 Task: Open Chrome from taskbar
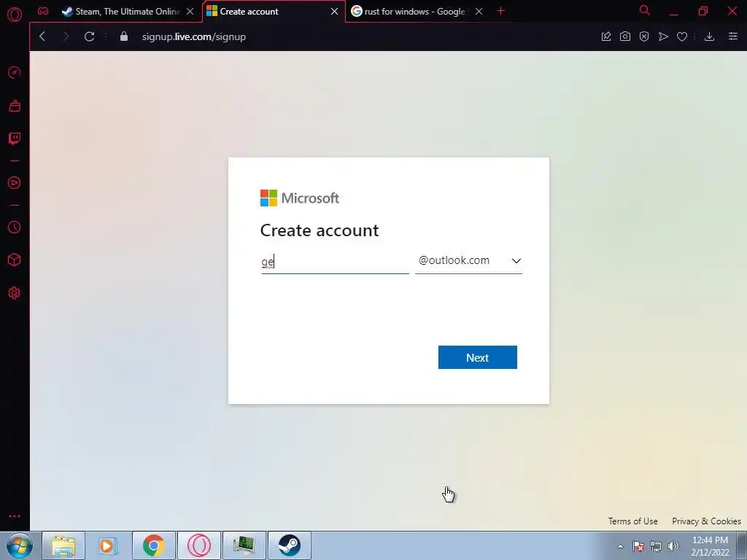pos(154,545)
